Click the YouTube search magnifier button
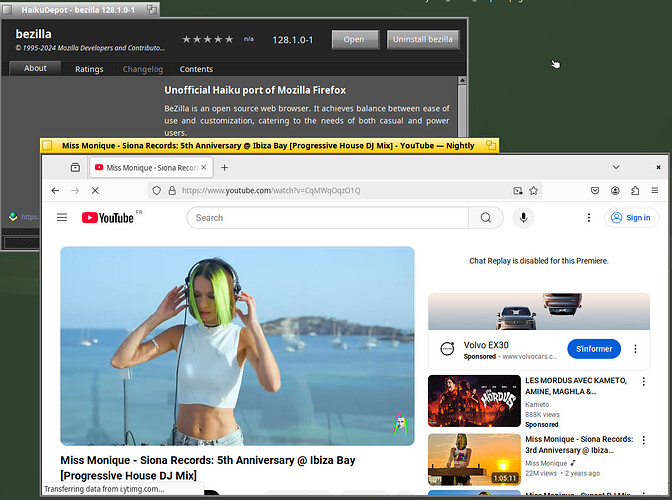The height and width of the screenshot is (500, 672). coord(486,218)
